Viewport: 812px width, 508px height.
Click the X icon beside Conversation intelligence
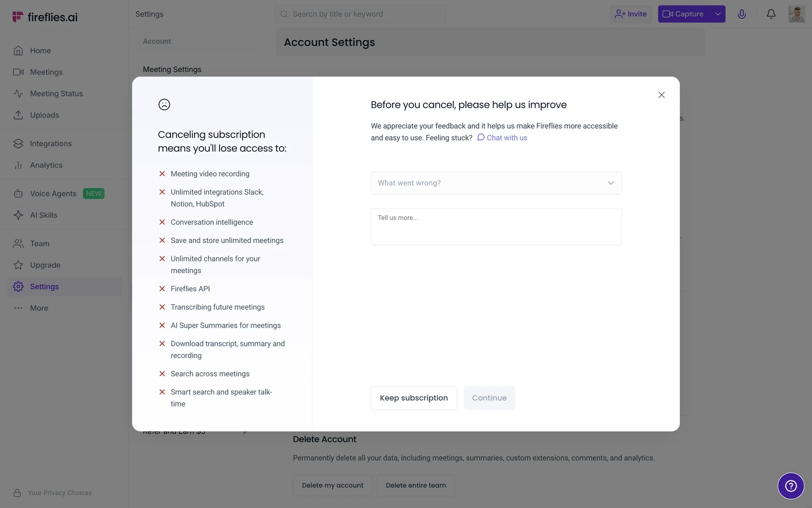tap(162, 222)
